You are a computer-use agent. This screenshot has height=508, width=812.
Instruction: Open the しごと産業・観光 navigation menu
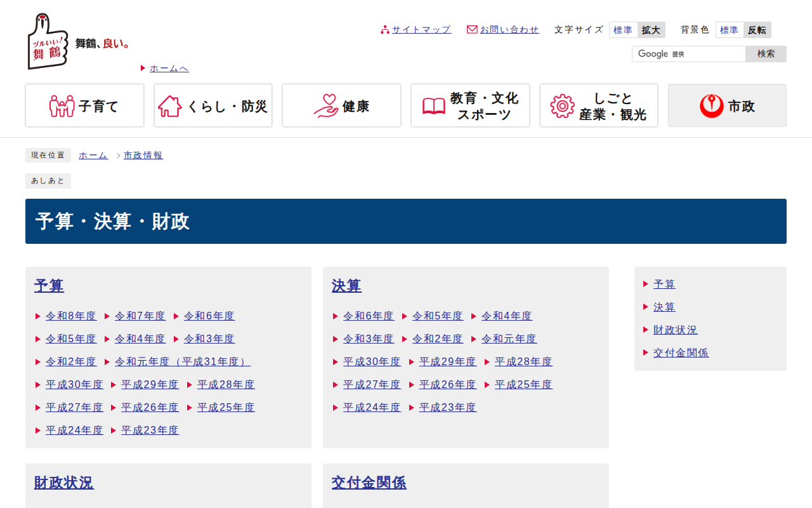pos(599,105)
